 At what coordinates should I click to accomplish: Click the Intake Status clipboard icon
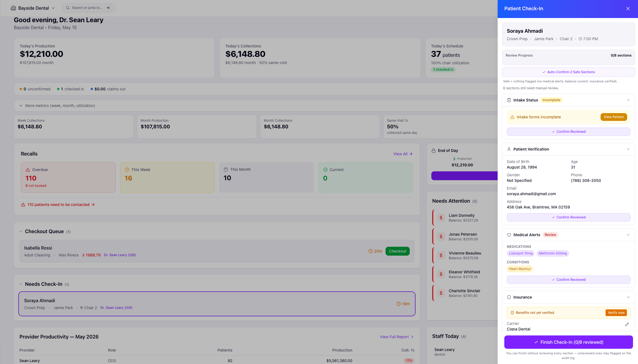[x=509, y=100]
